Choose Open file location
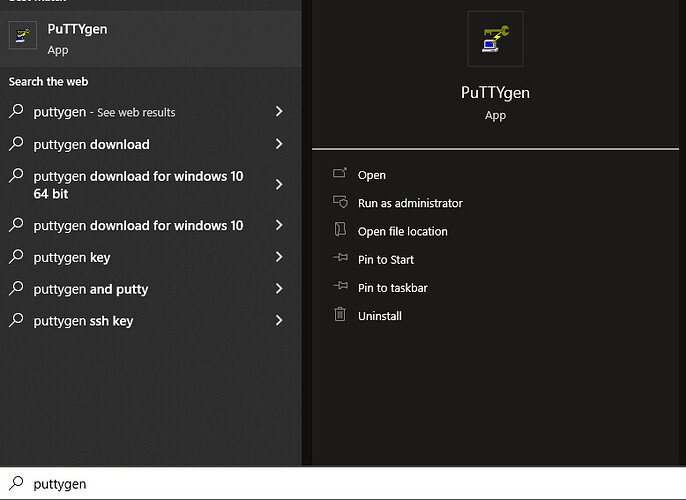The width and height of the screenshot is (686, 500). tap(402, 231)
